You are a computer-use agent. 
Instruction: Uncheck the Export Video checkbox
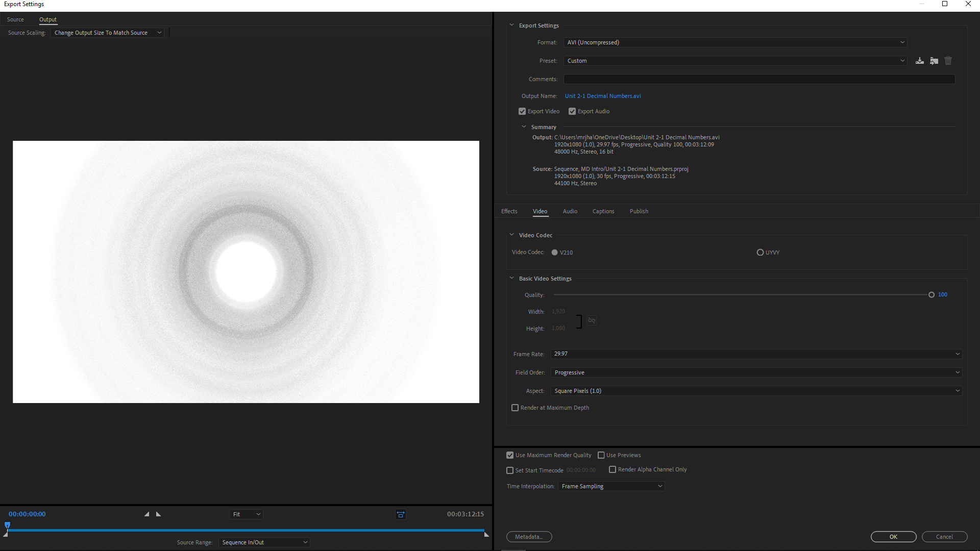(x=522, y=111)
